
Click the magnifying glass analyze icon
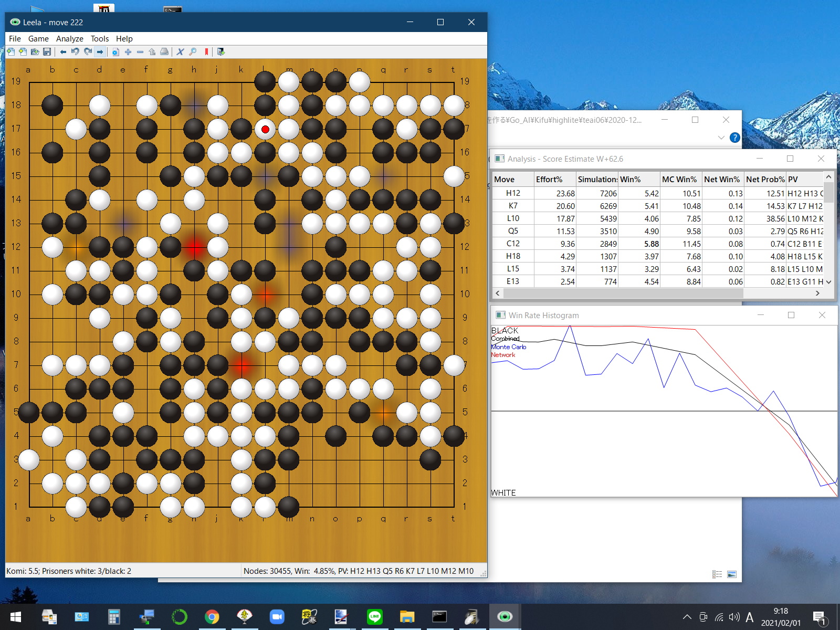click(x=193, y=51)
